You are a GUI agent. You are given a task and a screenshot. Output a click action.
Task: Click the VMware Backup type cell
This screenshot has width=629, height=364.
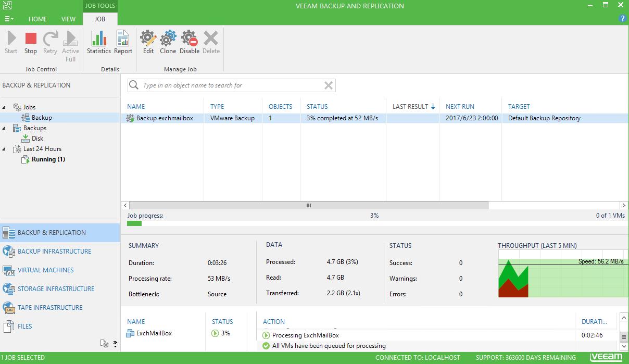(x=233, y=118)
